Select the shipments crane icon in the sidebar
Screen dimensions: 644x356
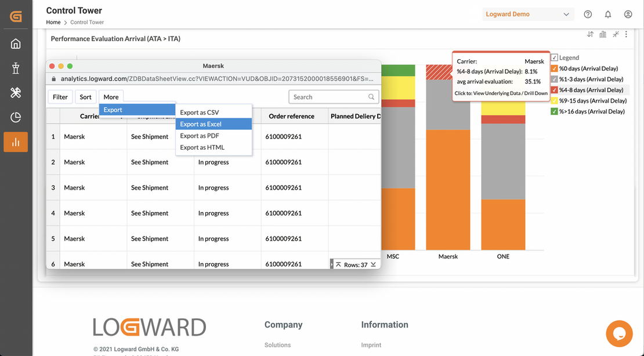(16, 68)
